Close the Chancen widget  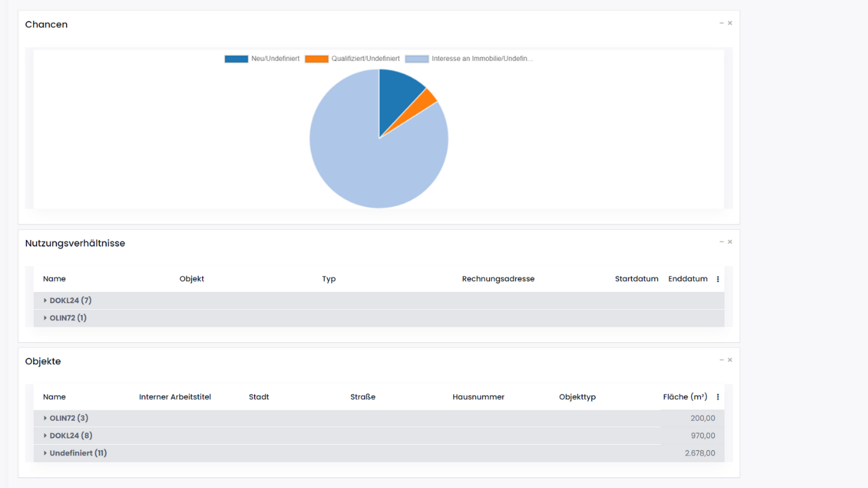coord(729,22)
